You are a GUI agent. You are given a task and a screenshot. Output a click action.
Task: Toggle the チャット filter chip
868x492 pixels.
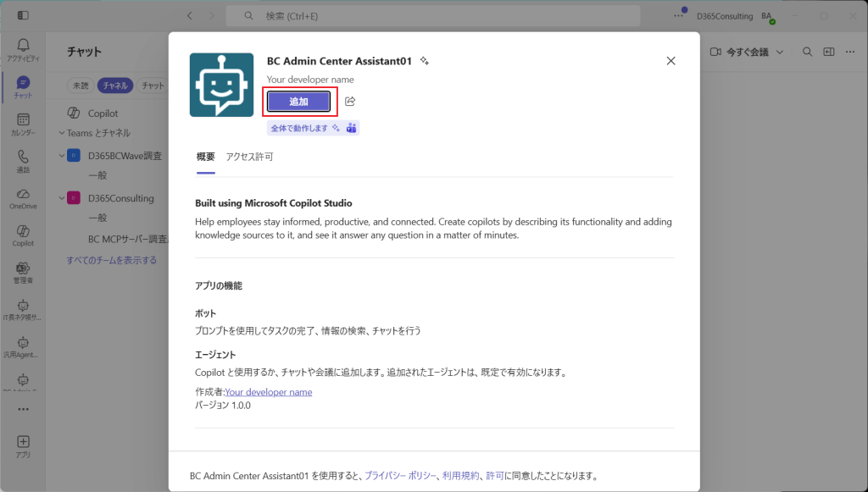tap(153, 86)
